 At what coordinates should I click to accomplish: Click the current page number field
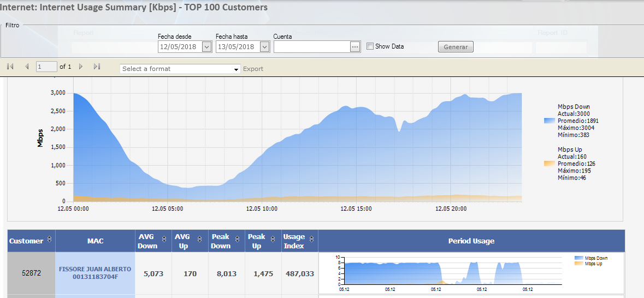pyautogui.click(x=46, y=67)
